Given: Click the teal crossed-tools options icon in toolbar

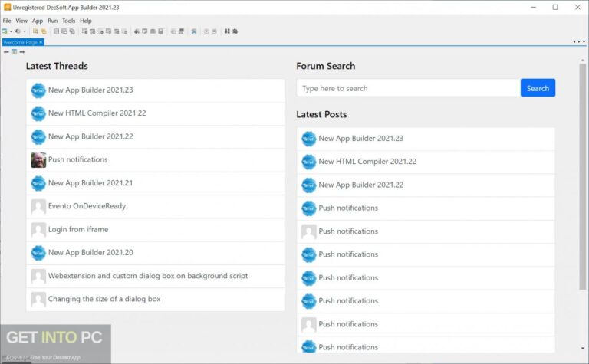Looking at the screenshot, I should (194, 31).
